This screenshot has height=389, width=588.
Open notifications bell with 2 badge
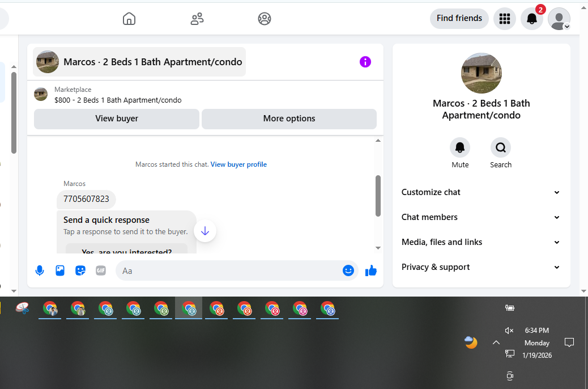coord(532,18)
